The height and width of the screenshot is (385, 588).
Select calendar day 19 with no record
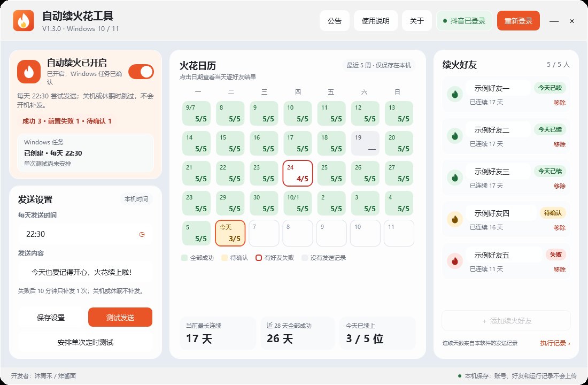click(x=365, y=143)
